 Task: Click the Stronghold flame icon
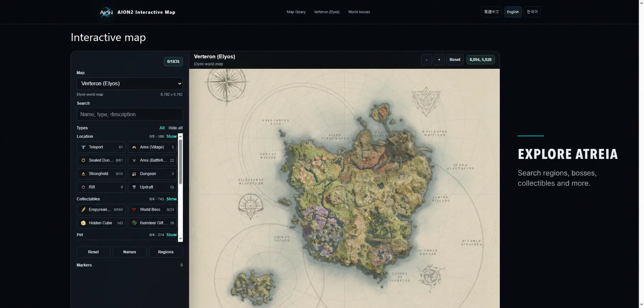point(83,174)
